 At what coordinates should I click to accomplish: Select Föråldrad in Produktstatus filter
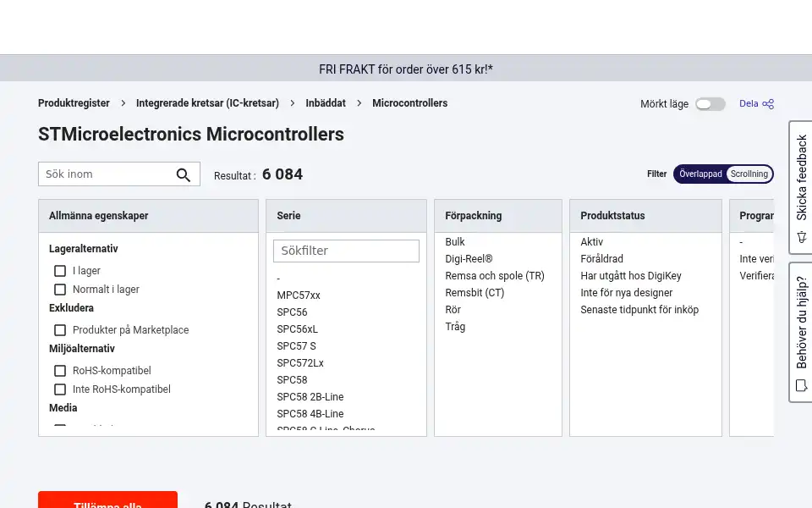point(601,259)
